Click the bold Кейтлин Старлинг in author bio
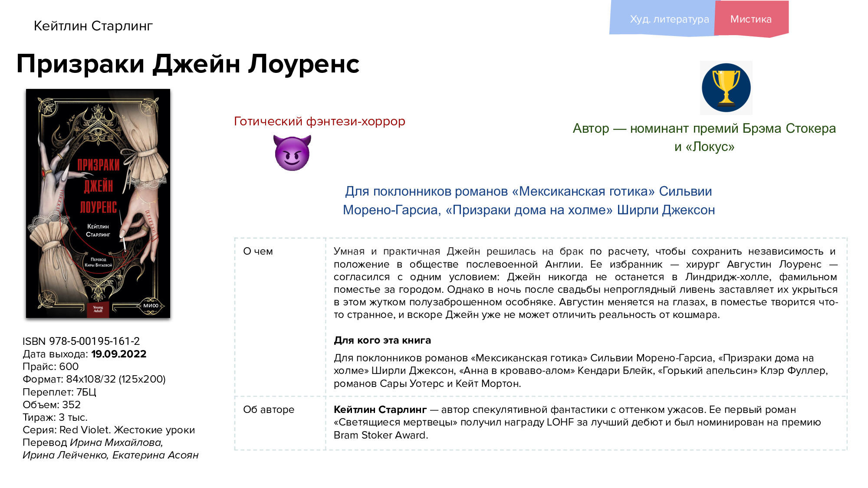Screen dimensions: 868x488 pyautogui.click(x=380, y=409)
